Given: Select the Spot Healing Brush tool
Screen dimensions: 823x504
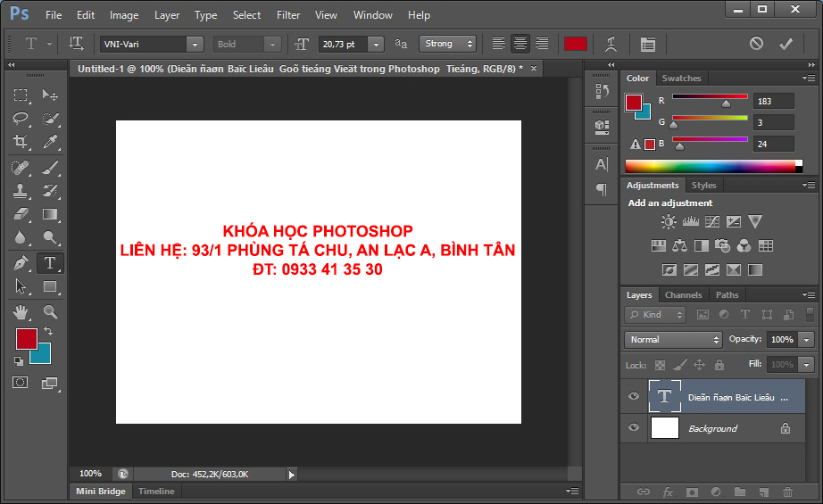Looking at the screenshot, I should [x=21, y=168].
